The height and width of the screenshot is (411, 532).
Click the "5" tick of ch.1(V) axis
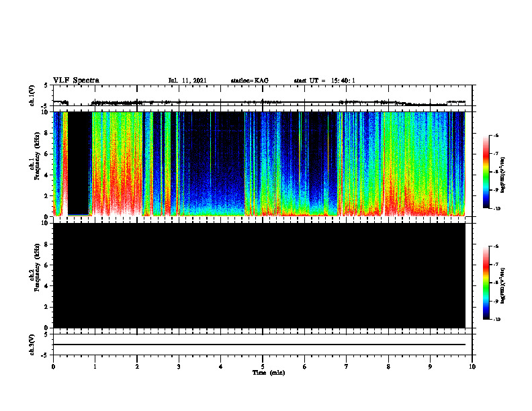46,86
